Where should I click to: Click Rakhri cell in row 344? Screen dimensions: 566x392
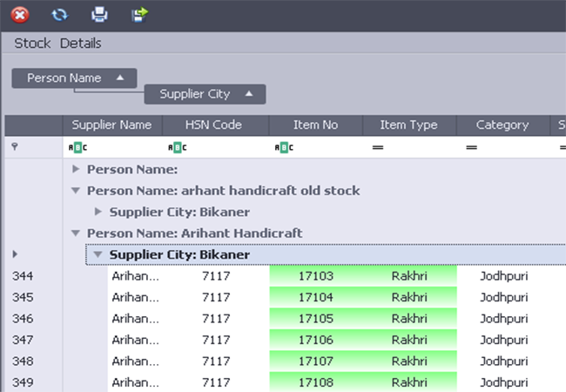(x=409, y=276)
